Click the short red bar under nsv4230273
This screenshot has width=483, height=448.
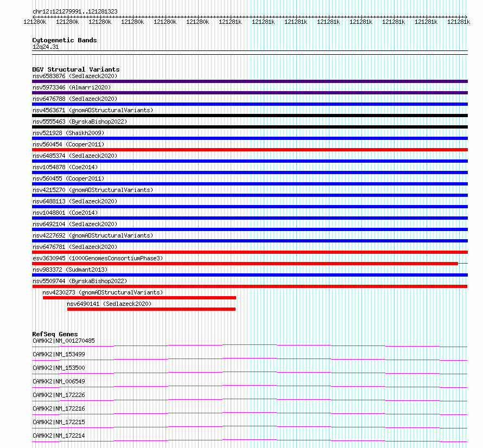(139, 298)
